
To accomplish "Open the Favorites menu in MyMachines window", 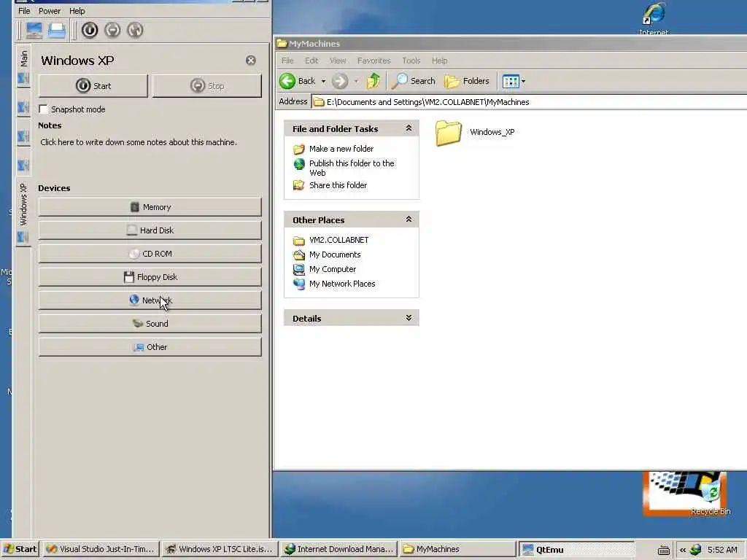I will (374, 61).
